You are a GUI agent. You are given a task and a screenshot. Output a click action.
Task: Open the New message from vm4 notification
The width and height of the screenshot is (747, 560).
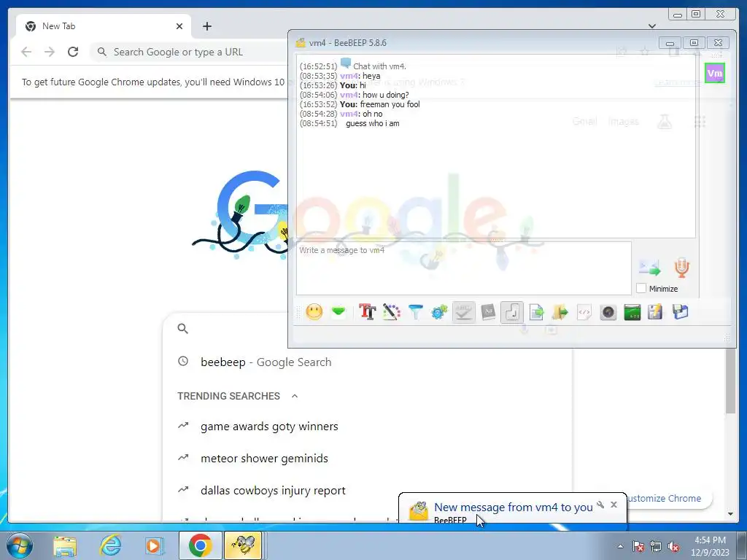[x=513, y=507]
